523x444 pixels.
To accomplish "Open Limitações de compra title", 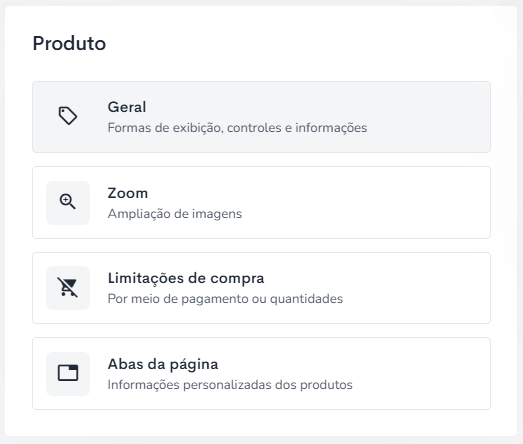I will point(186,278).
